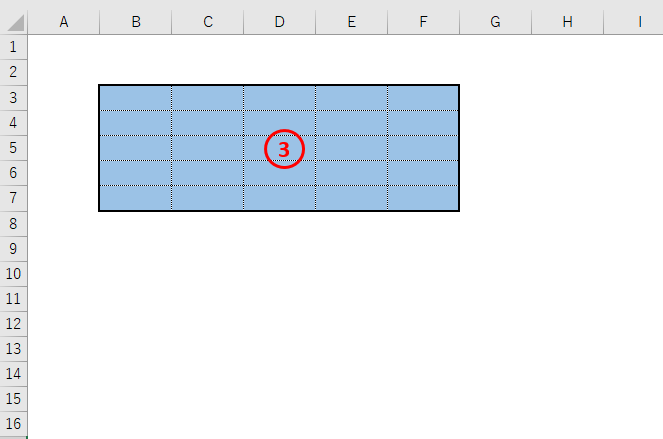663x439 pixels.
Task: Click empty cell D13
Action: (279, 349)
